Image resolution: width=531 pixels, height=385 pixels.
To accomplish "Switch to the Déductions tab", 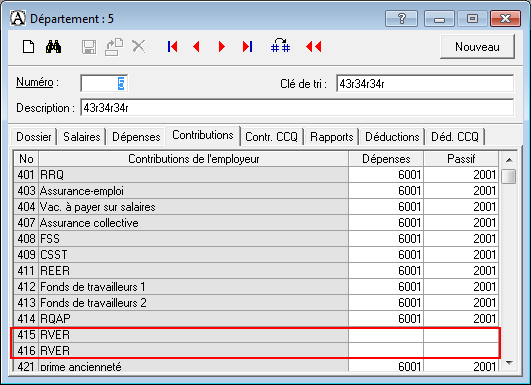I will pos(392,137).
